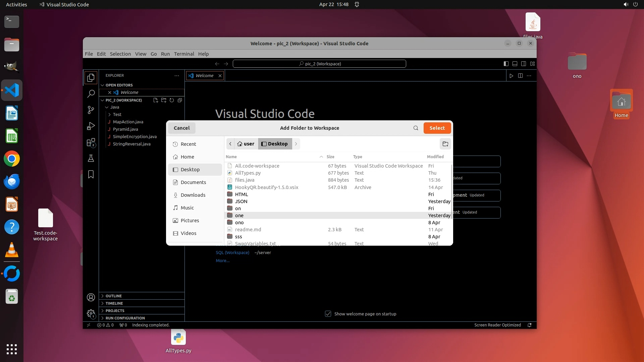Expand the Test folder in explorer
Viewport: 644px width, 362px height.
point(117,115)
